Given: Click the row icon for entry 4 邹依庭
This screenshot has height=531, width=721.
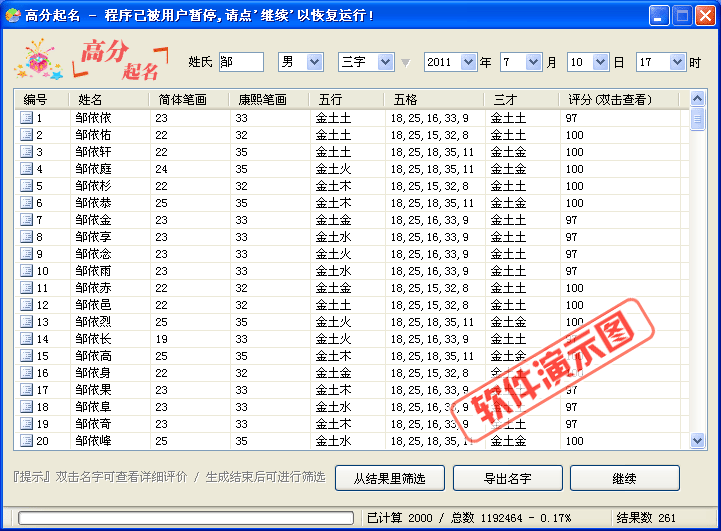Looking at the screenshot, I should (27, 169).
